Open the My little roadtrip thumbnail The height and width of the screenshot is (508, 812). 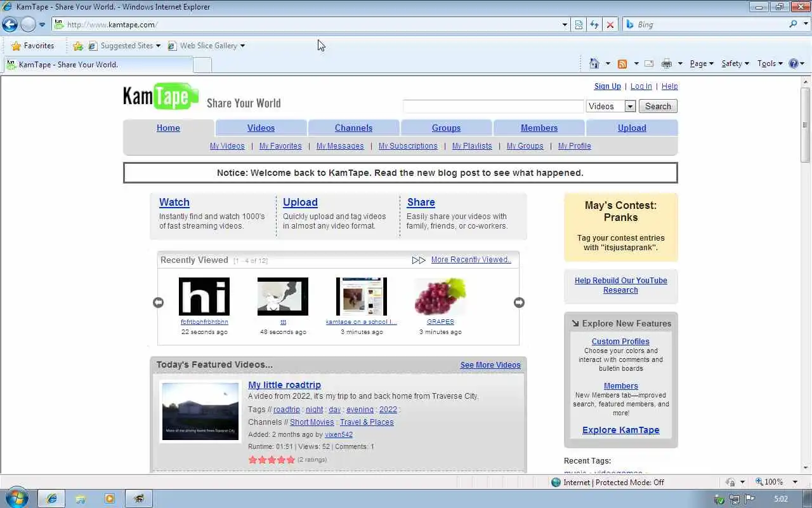200,411
